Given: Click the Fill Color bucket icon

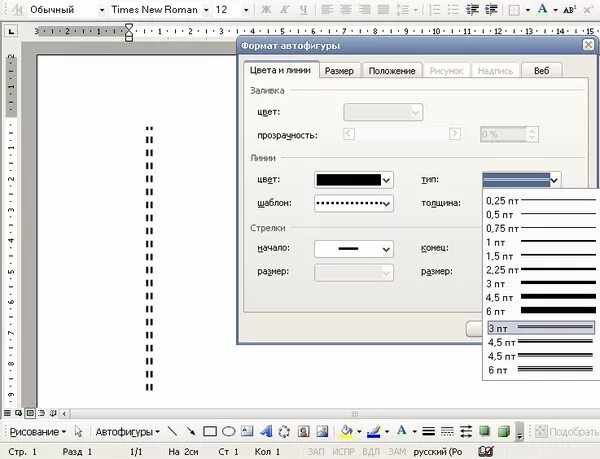Looking at the screenshot, I should click(x=346, y=431).
